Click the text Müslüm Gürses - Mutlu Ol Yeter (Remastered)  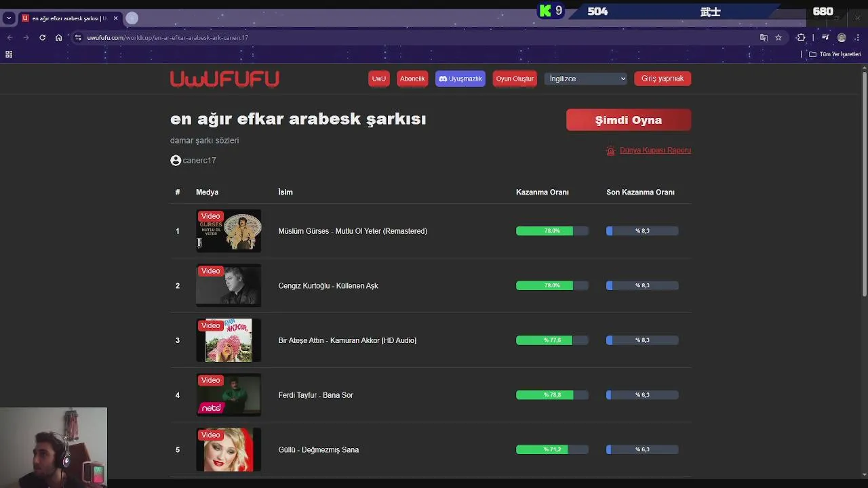pos(353,231)
